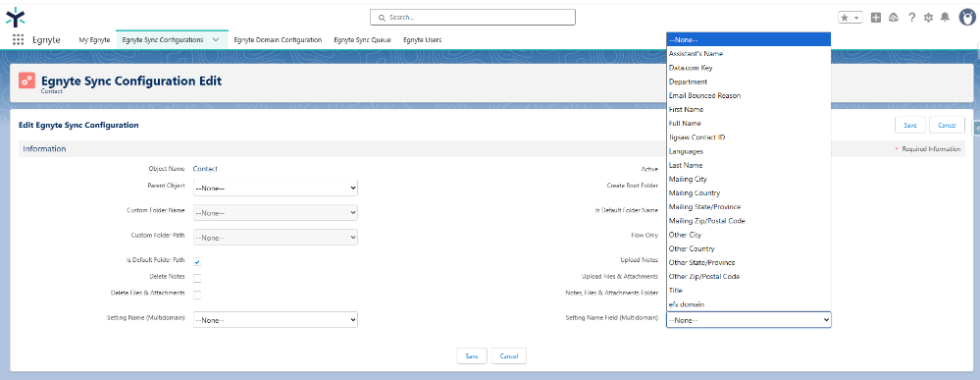Screen dimensions: 980x380
Task: Open the Help question mark icon
Action: (x=912, y=18)
